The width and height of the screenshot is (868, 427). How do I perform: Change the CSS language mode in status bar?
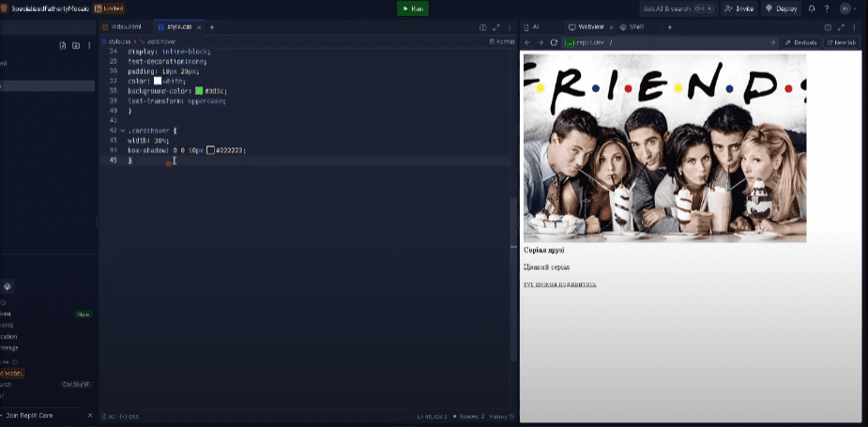tap(129, 416)
